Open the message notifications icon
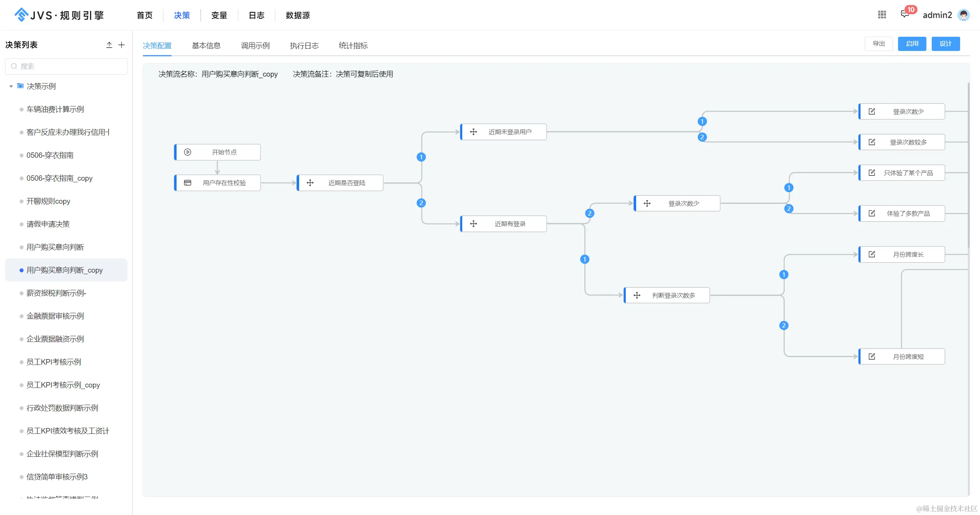Screen dimensions: 980x515 (x=905, y=15)
